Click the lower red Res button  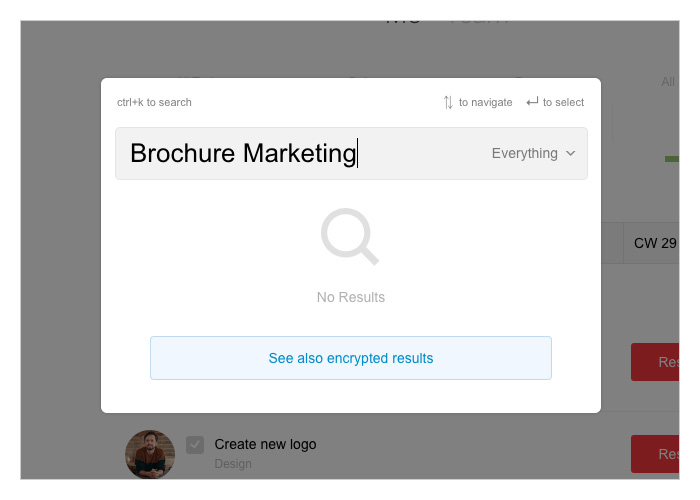(x=655, y=454)
